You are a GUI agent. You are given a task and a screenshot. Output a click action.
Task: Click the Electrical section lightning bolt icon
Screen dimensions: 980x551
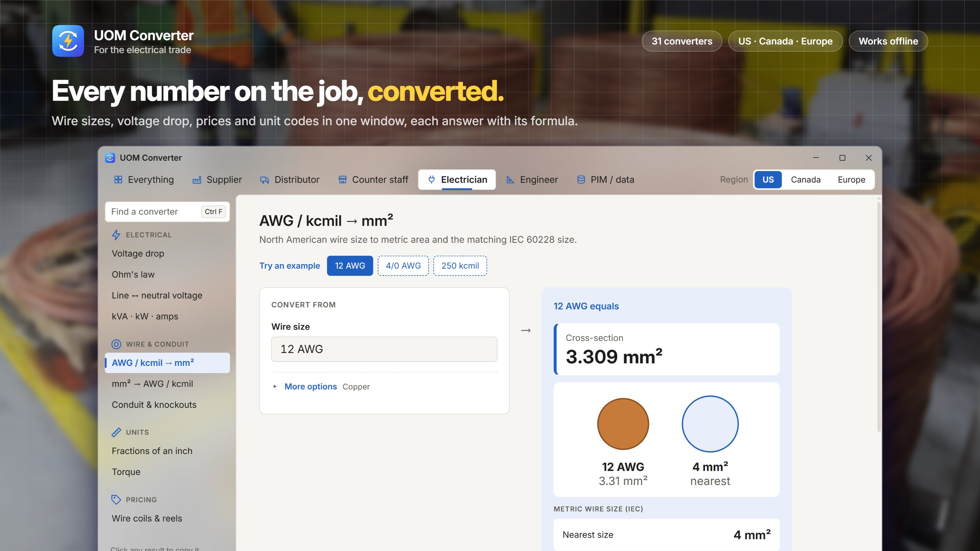116,235
